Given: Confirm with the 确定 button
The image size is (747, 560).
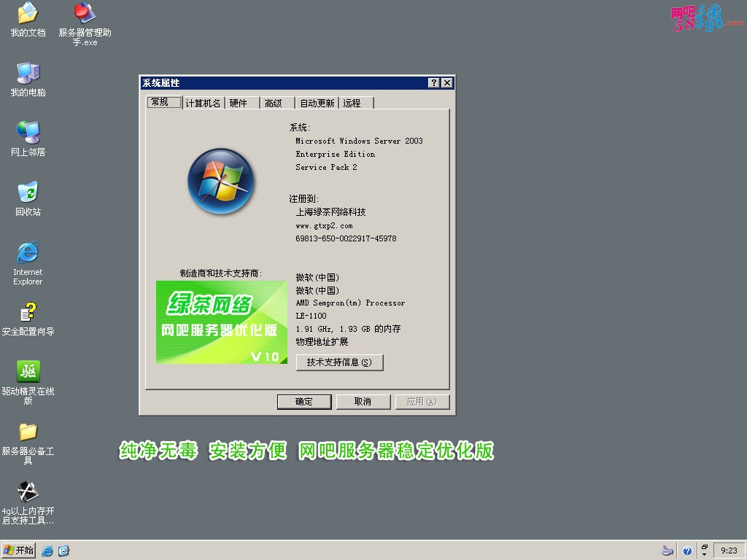Looking at the screenshot, I should (304, 402).
